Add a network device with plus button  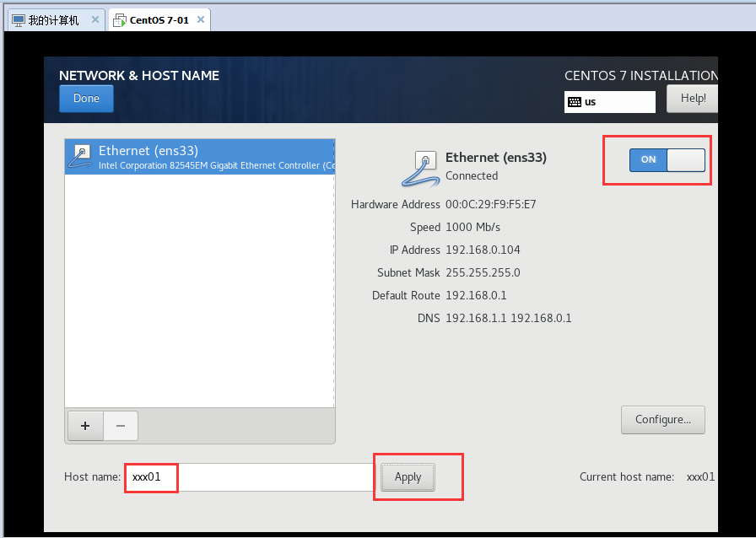click(x=85, y=426)
